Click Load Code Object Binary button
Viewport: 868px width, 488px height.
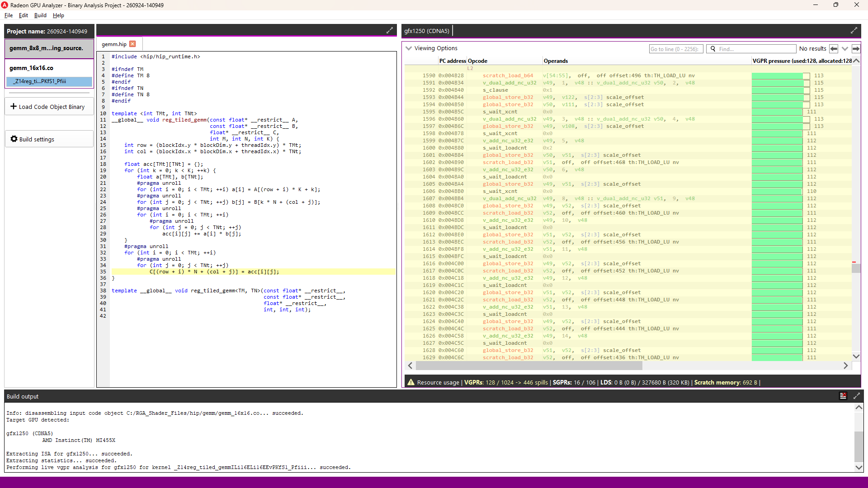point(49,107)
